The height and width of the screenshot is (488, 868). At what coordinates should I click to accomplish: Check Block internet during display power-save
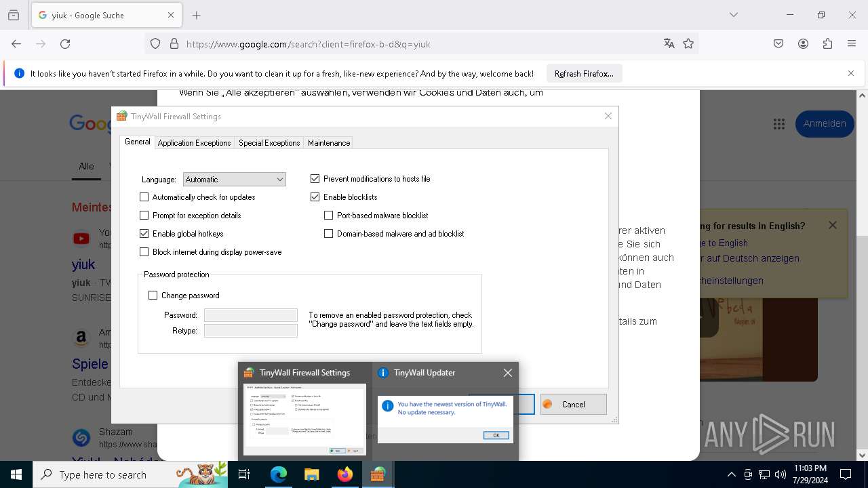(x=144, y=252)
